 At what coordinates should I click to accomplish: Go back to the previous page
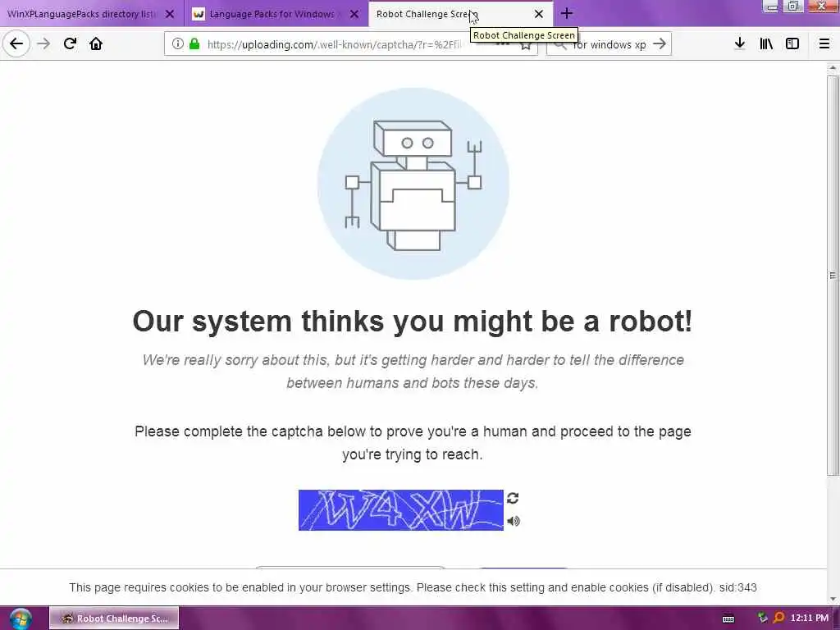coord(16,43)
